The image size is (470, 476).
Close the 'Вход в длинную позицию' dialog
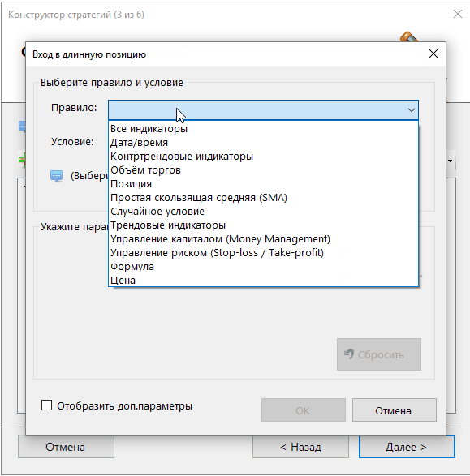[433, 54]
